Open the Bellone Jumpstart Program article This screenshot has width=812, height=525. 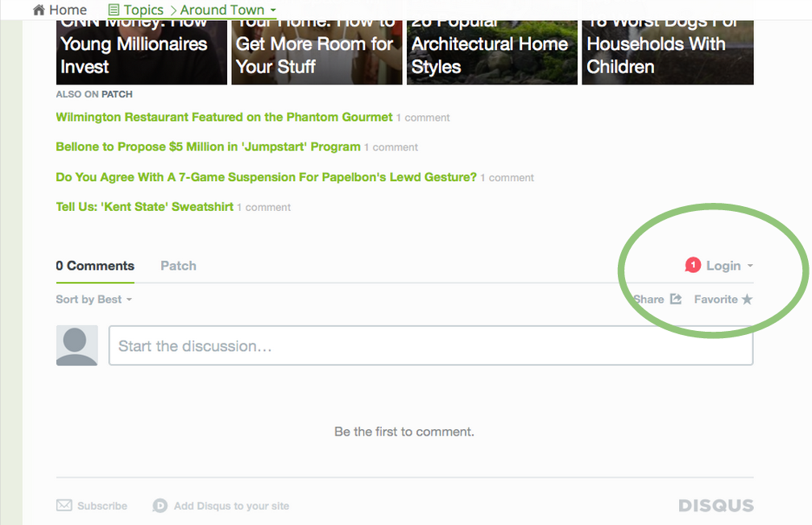(x=208, y=147)
